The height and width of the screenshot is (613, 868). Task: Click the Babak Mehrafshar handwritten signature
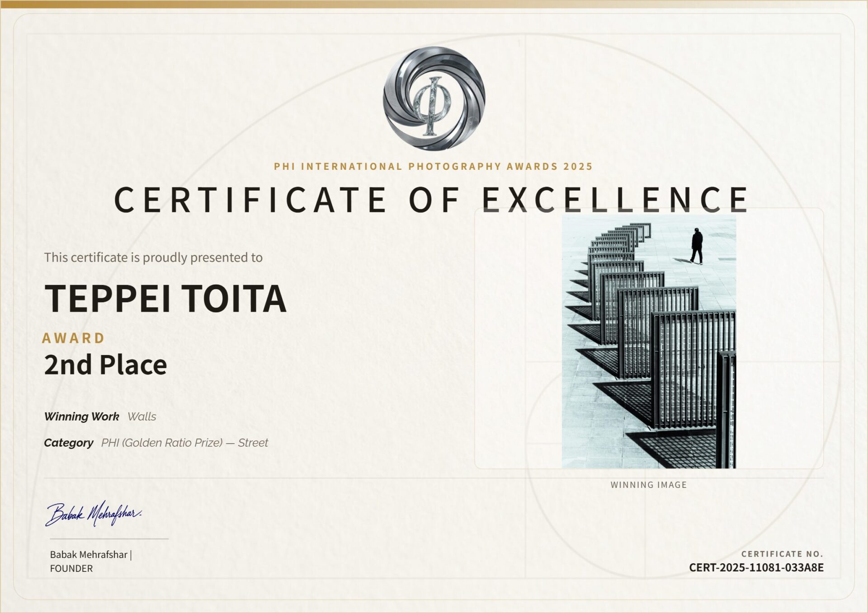pyautogui.click(x=93, y=514)
